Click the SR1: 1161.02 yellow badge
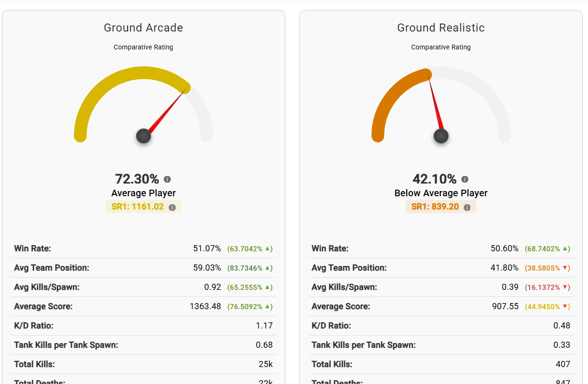Screen dimensions: 588x384 [x=137, y=207]
